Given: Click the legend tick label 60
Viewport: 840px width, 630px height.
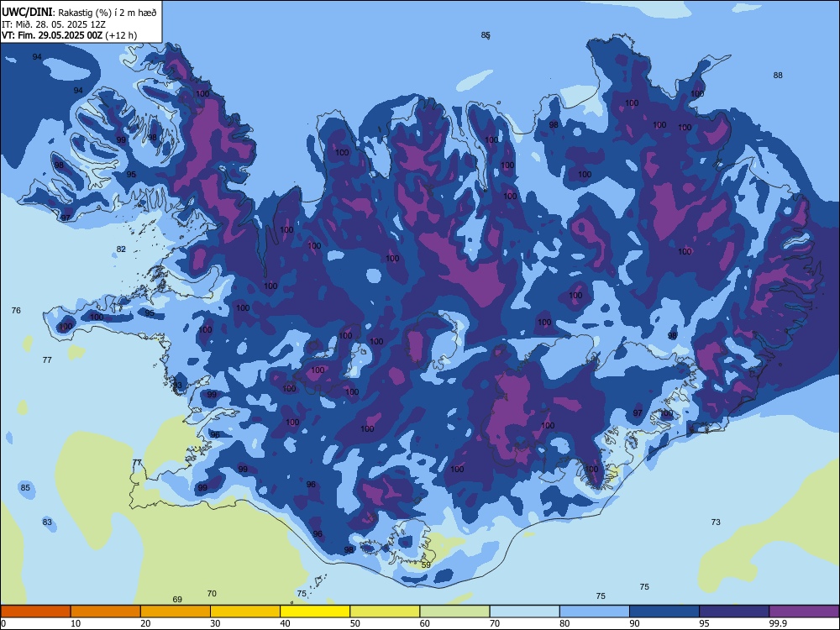Looking at the screenshot, I should click(x=425, y=623).
